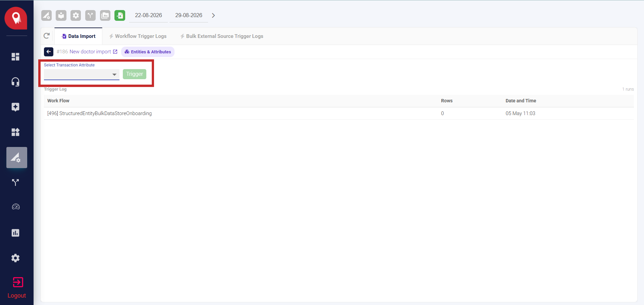This screenshot has width=644, height=305.
Task: Click the Rows value 0
Action: click(x=442, y=113)
